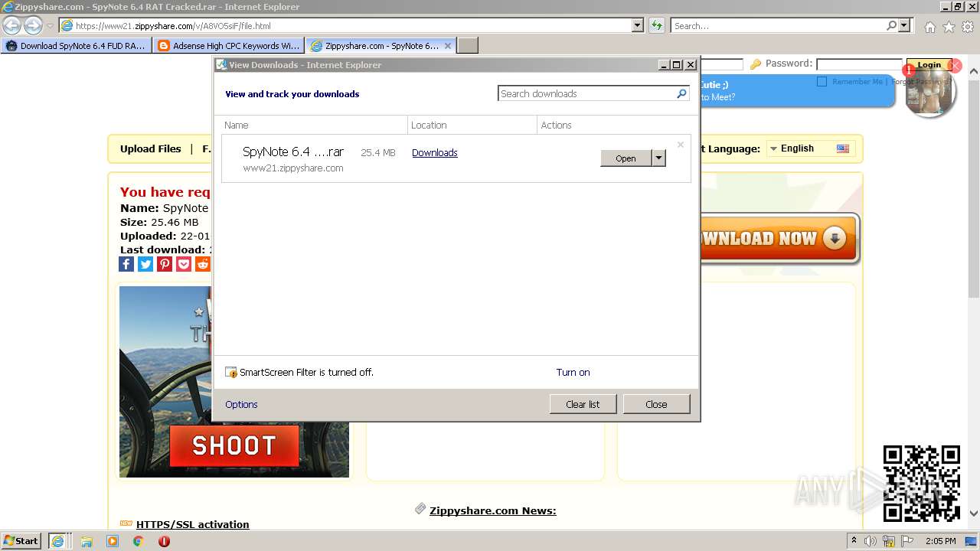Image resolution: width=980 pixels, height=551 pixels.
Task: Open Windows Explorer folder icon in taskbar
Action: tap(87, 541)
